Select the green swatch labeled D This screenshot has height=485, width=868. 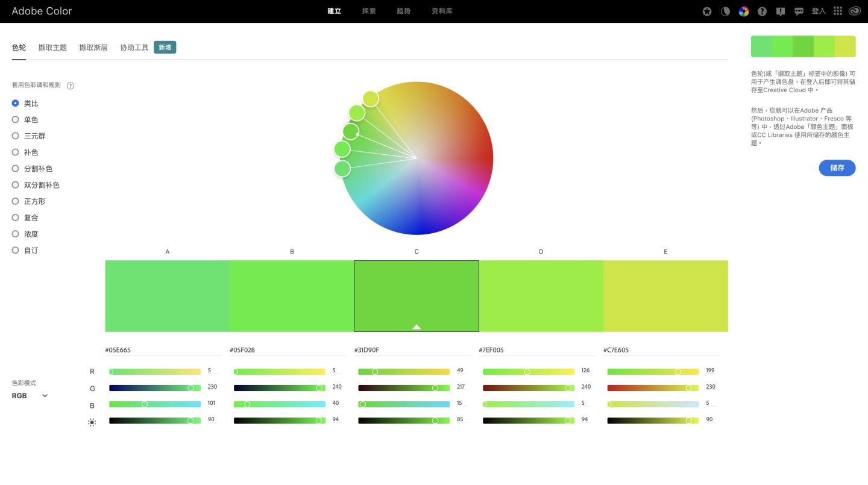(541, 295)
